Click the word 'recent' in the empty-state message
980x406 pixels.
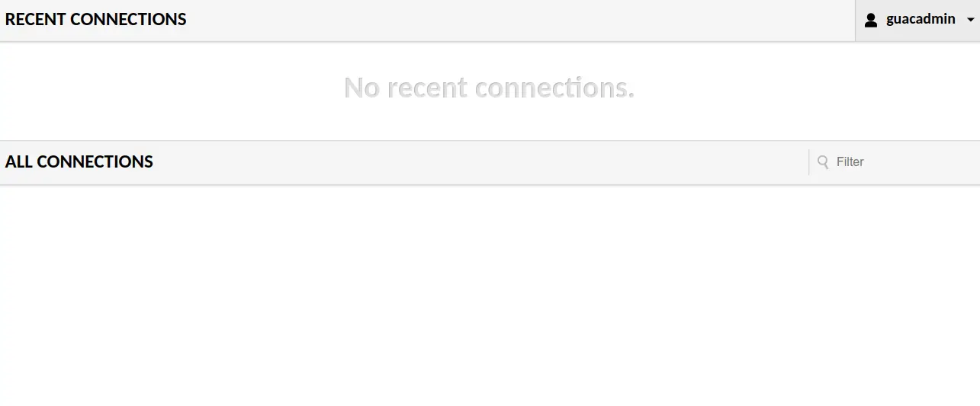(x=426, y=88)
